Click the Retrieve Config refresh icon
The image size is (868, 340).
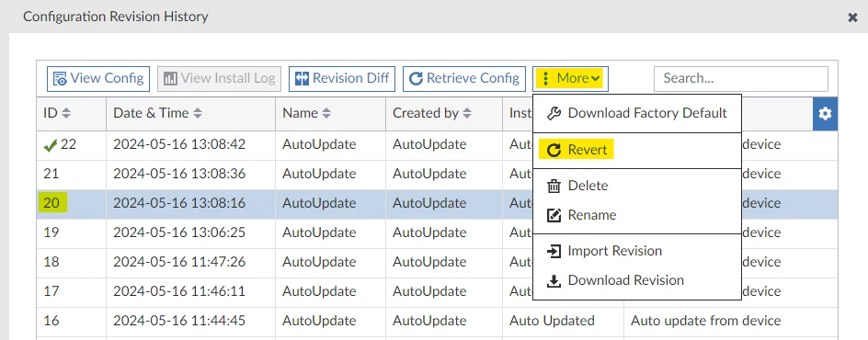click(416, 78)
